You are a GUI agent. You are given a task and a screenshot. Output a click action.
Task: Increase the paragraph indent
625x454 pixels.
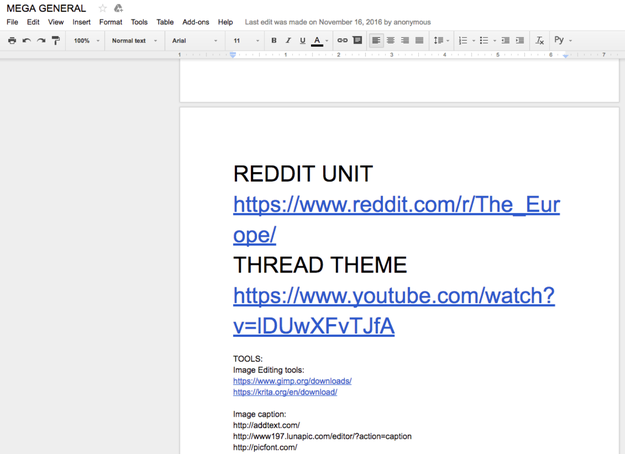(520, 41)
